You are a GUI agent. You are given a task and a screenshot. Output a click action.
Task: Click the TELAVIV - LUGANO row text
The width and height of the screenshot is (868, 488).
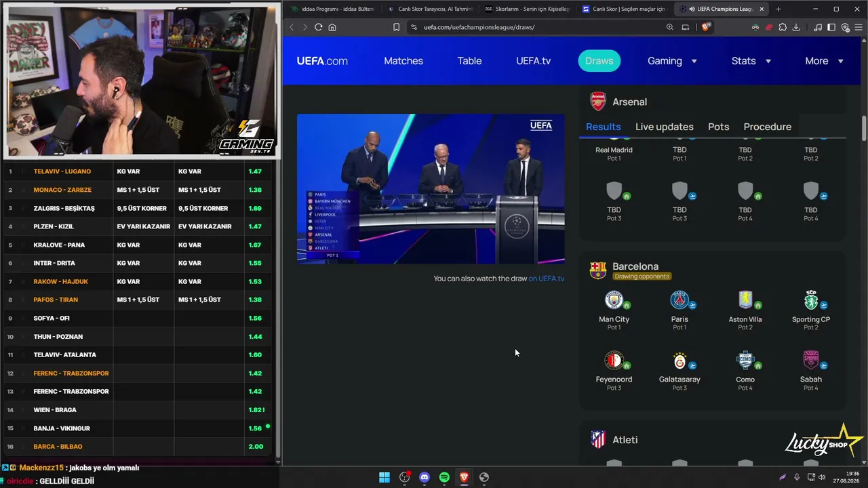pos(62,171)
